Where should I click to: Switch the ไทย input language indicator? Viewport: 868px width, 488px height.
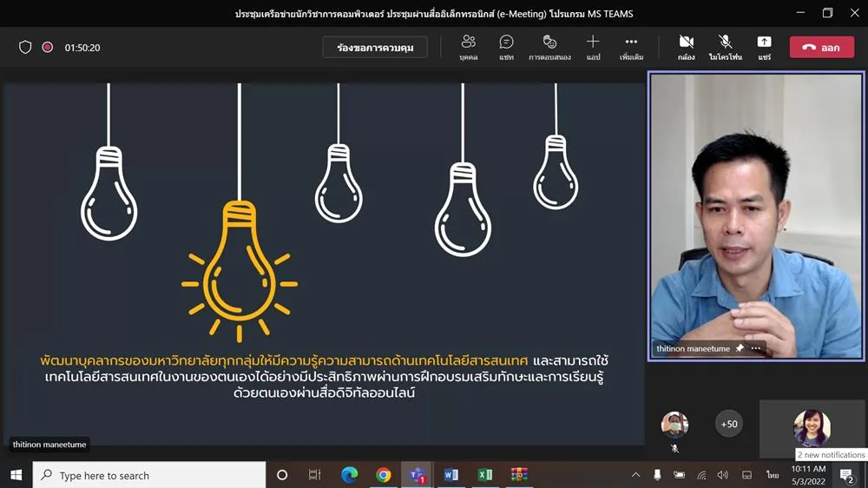[773, 475]
